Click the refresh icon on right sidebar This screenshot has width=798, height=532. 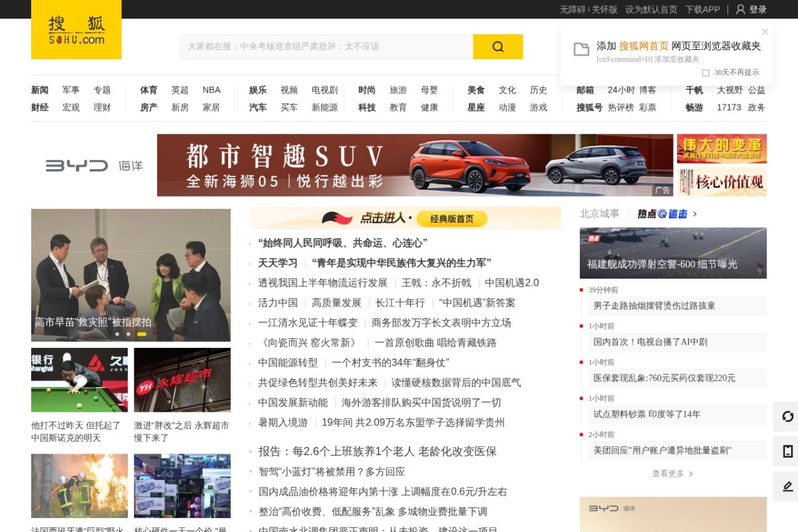coord(788,416)
